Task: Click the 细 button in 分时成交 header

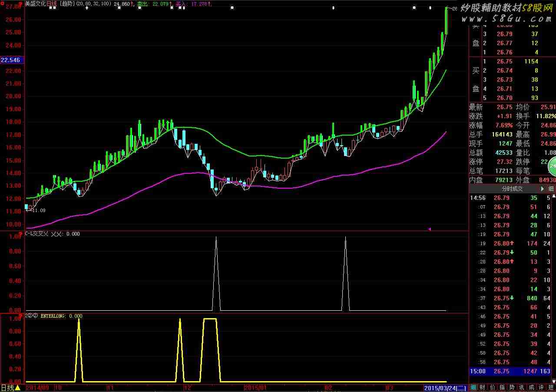Action: tap(551, 189)
